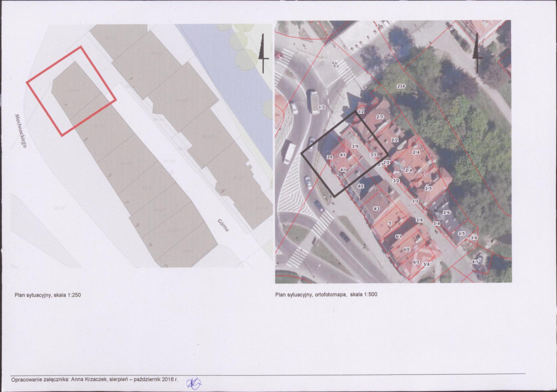The image size is (557, 392).
Task: Select parcel label 8/1 on orthophoto
Action: click(x=475, y=262)
